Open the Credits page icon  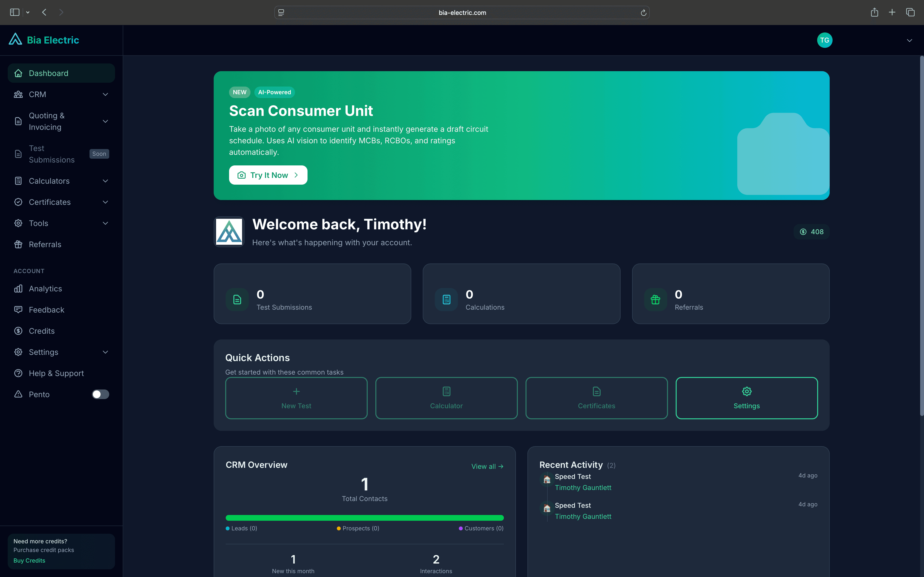coord(18,331)
